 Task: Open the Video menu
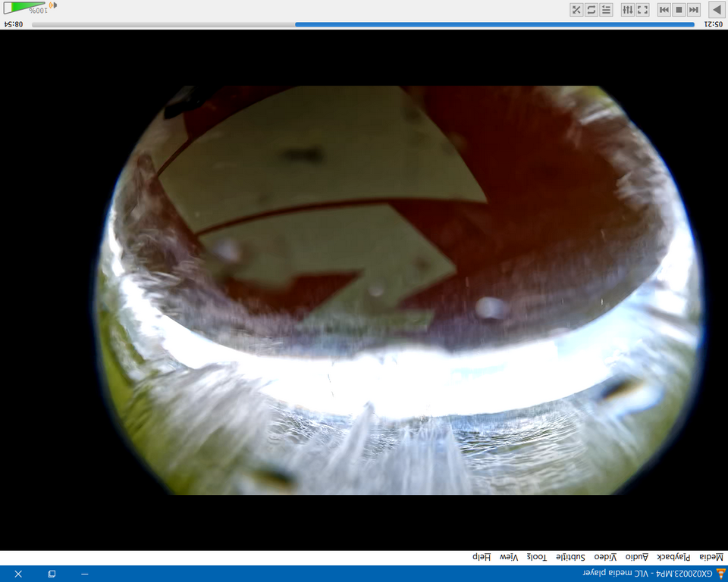(604, 557)
